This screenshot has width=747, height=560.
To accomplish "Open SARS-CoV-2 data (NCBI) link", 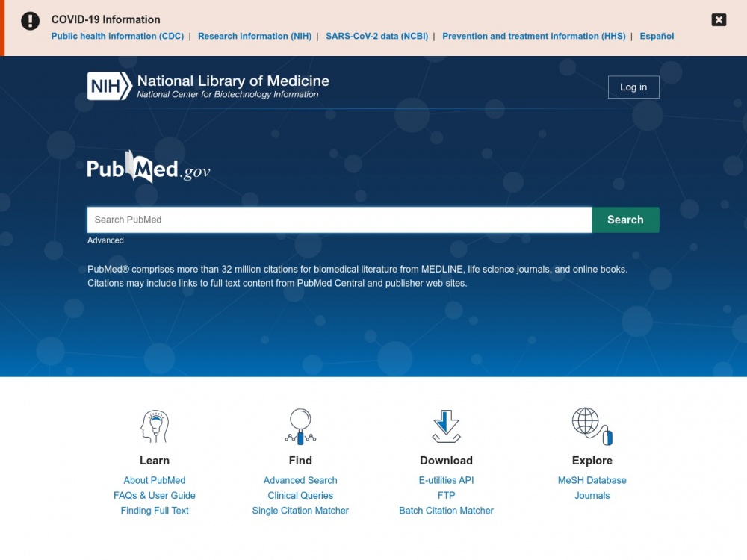I will 376,36.
